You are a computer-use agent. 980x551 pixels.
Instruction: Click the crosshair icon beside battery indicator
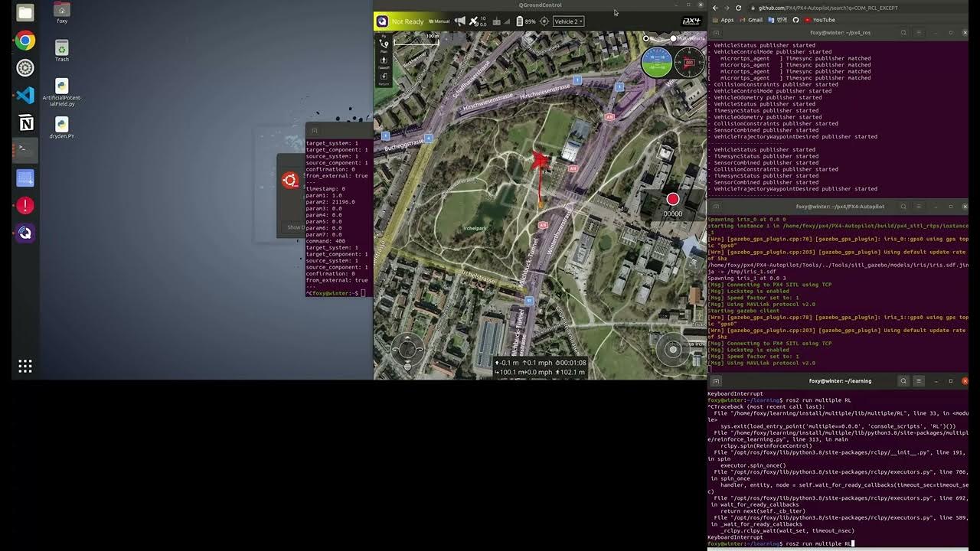click(x=544, y=21)
